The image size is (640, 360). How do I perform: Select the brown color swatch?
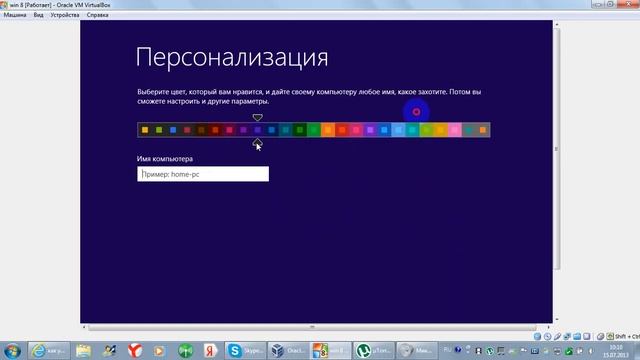coord(201,130)
